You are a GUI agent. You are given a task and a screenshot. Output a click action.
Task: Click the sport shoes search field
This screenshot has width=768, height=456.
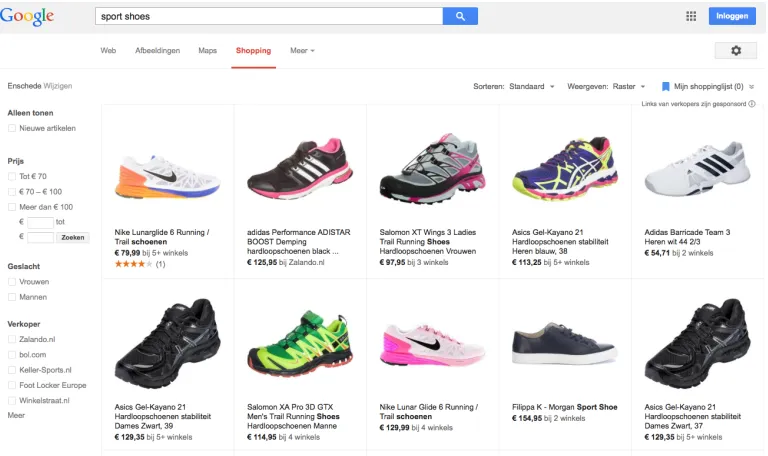click(x=269, y=16)
